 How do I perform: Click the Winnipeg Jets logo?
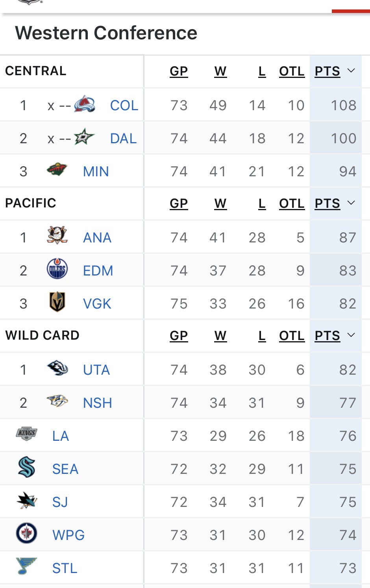coord(27,534)
